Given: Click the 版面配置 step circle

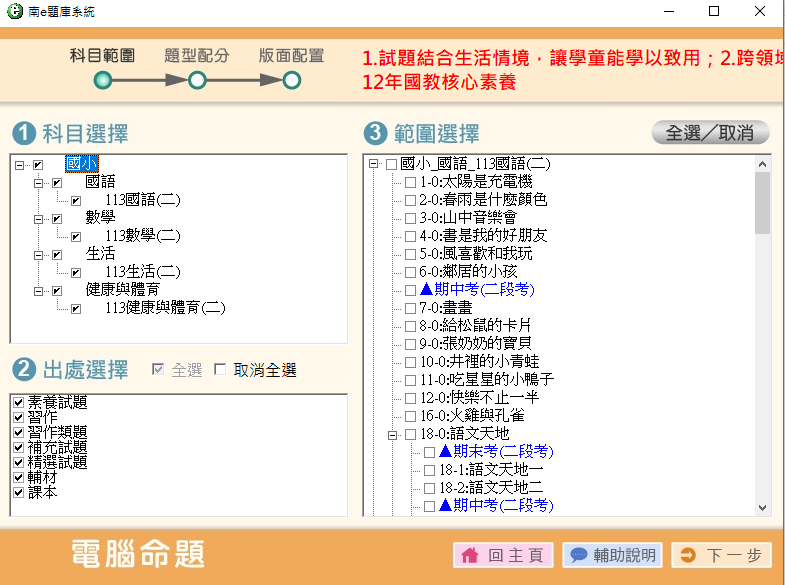Looking at the screenshot, I should point(291,80).
